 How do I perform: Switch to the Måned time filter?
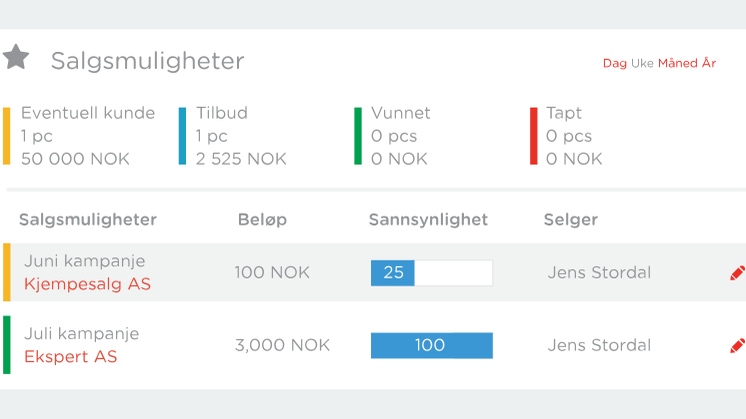(x=677, y=63)
